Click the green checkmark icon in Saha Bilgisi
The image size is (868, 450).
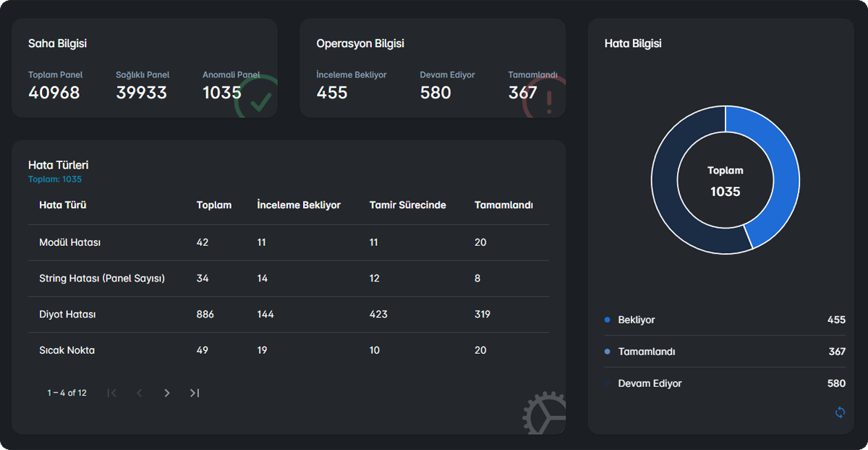256,98
